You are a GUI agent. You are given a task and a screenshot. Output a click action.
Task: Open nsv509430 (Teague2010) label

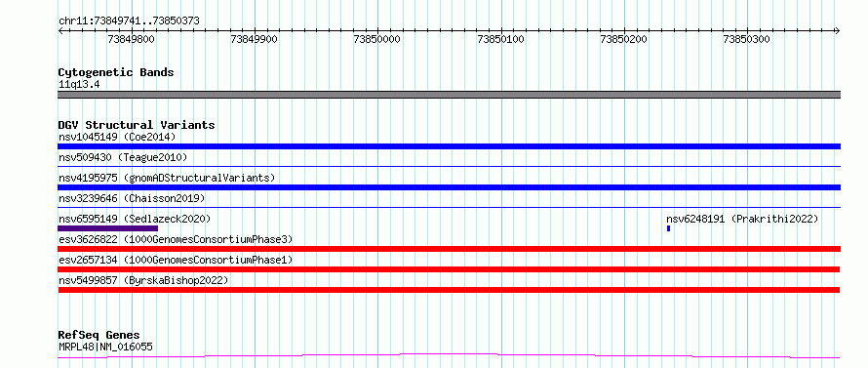[x=123, y=157]
